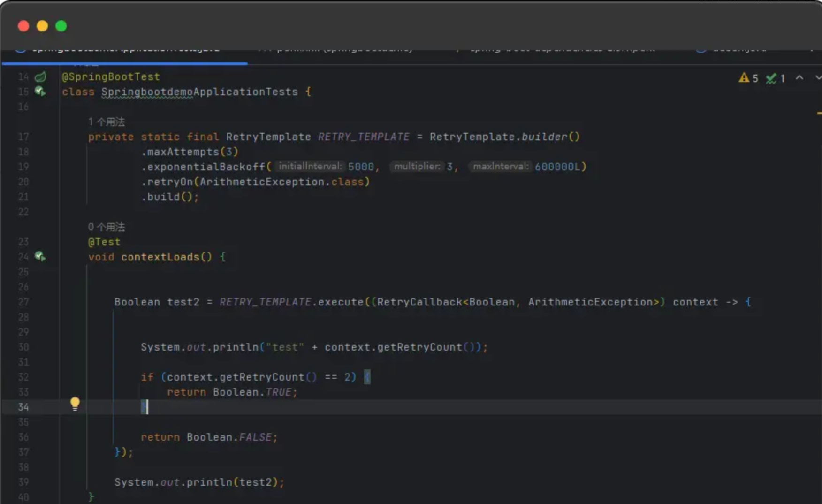Click the value 5000 in exponentialBackoff
Screen dimensions: 822x504
(361, 167)
